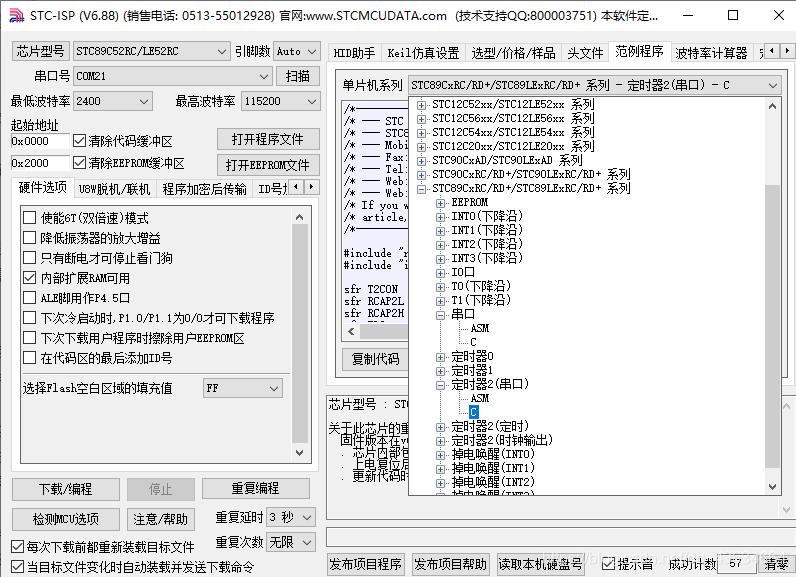Click 打开EEPROM文件 button
The height and width of the screenshot is (577, 796).
coord(268,165)
